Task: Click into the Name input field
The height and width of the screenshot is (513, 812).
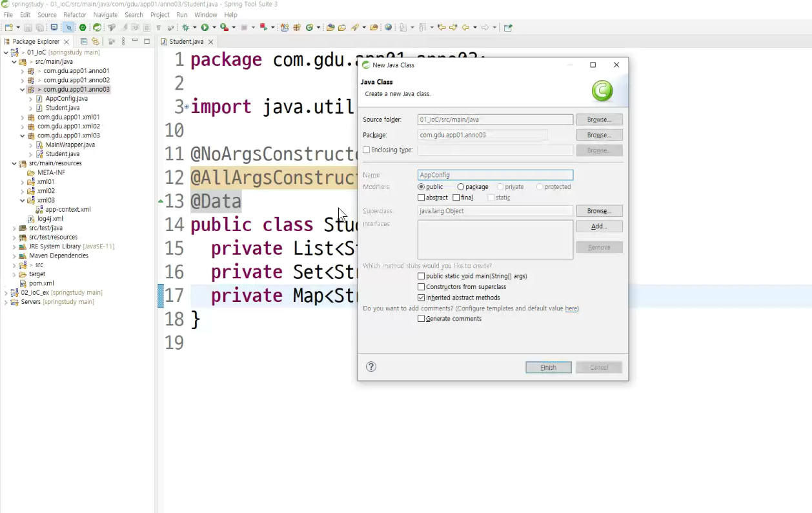Action: [495, 175]
